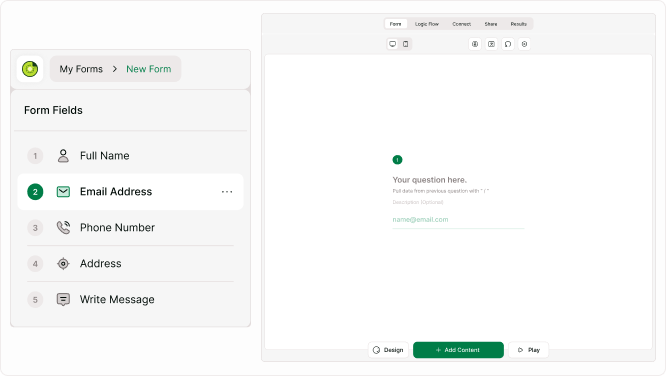Select the Write Message chat icon
Screen dimensions: 666x376
63,300
